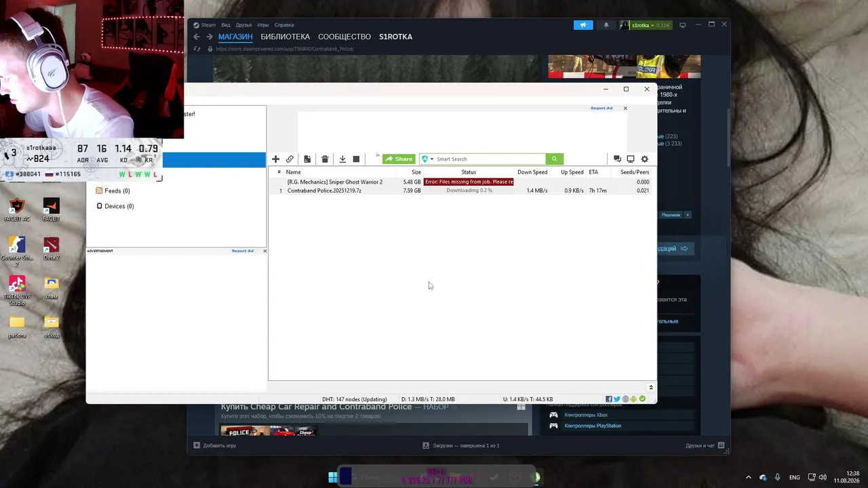Click the globe icon in status bar
868x488 pixels.
point(625,399)
